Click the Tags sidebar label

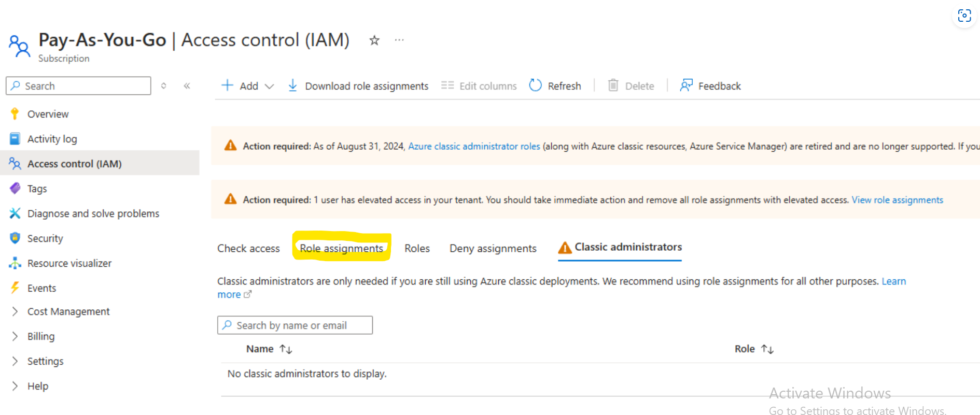37,189
